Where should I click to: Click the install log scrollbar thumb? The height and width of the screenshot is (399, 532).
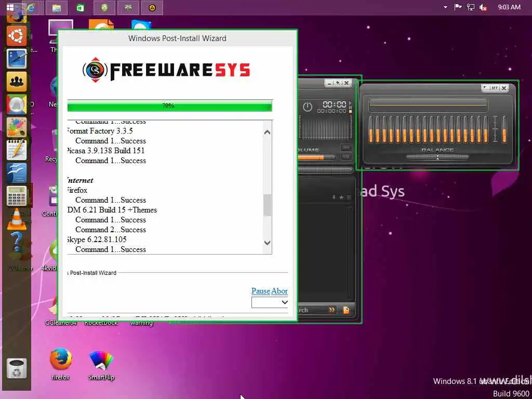[268, 205]
